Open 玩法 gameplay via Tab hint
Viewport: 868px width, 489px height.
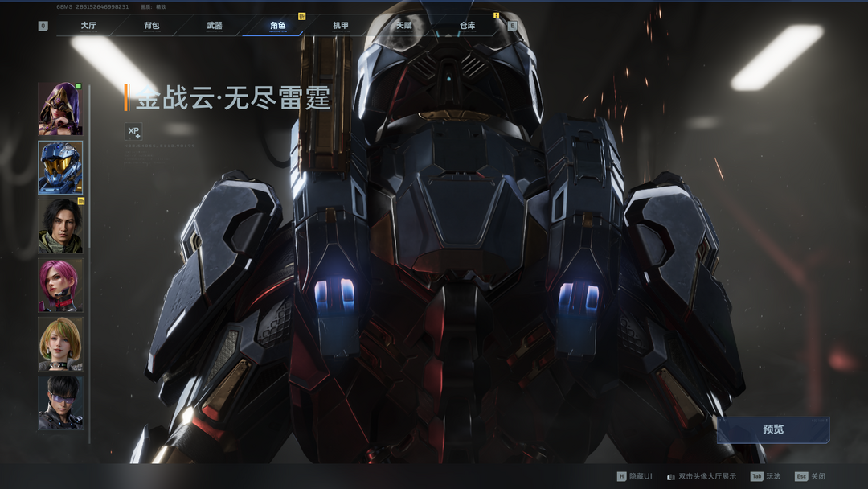(x=765, y=476)
